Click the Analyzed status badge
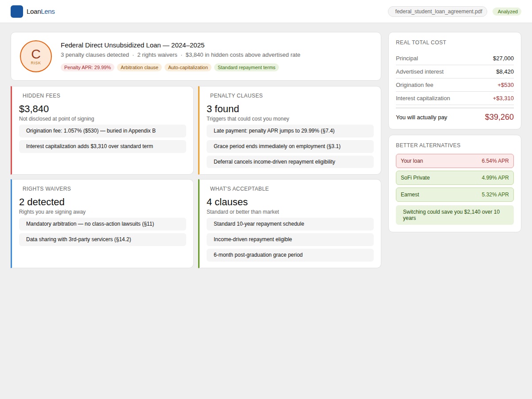This screenshot has height=399, width=532. 507,12
